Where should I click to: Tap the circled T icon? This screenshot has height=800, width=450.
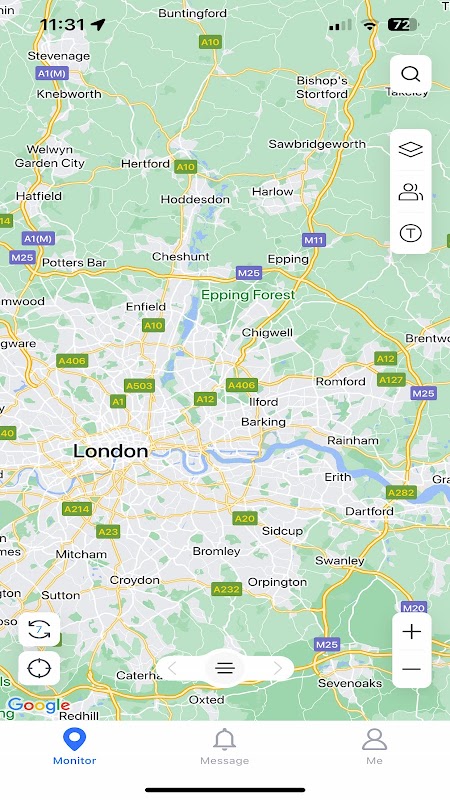[x=411, y=233]
